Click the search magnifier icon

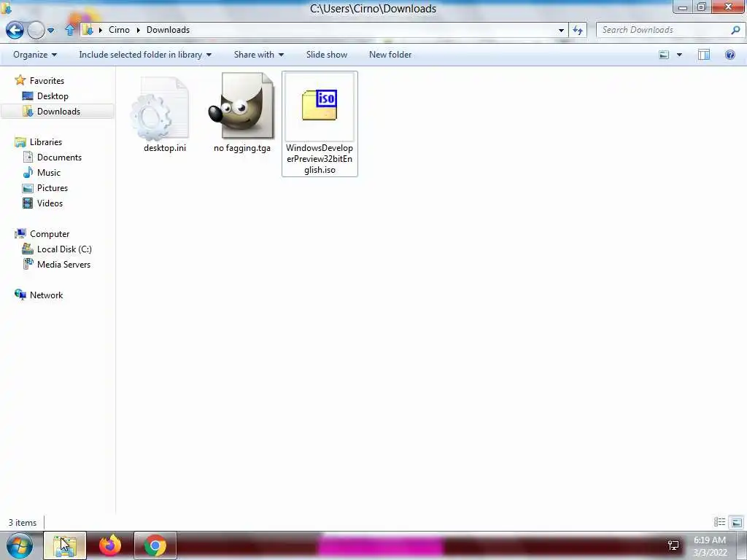tap(735, 30)
